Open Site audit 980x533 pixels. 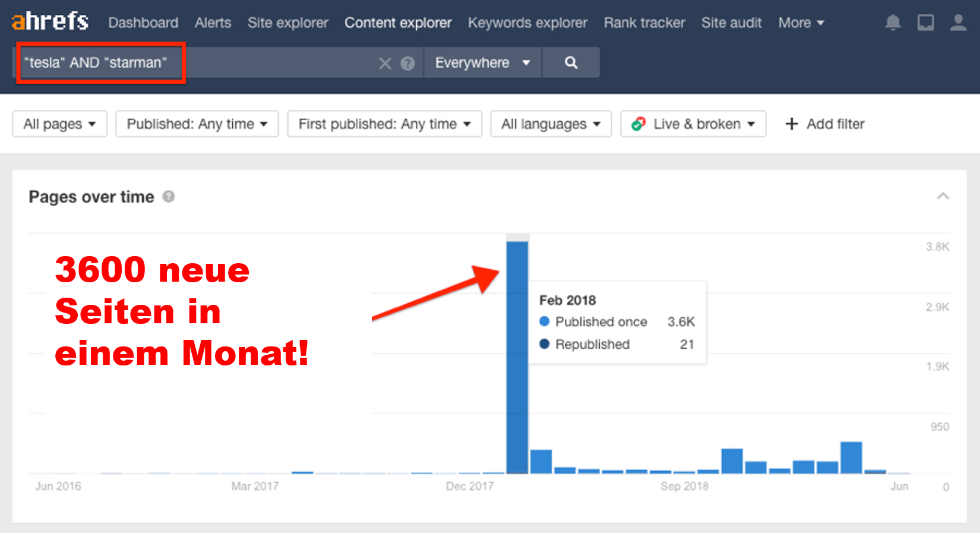731,23
